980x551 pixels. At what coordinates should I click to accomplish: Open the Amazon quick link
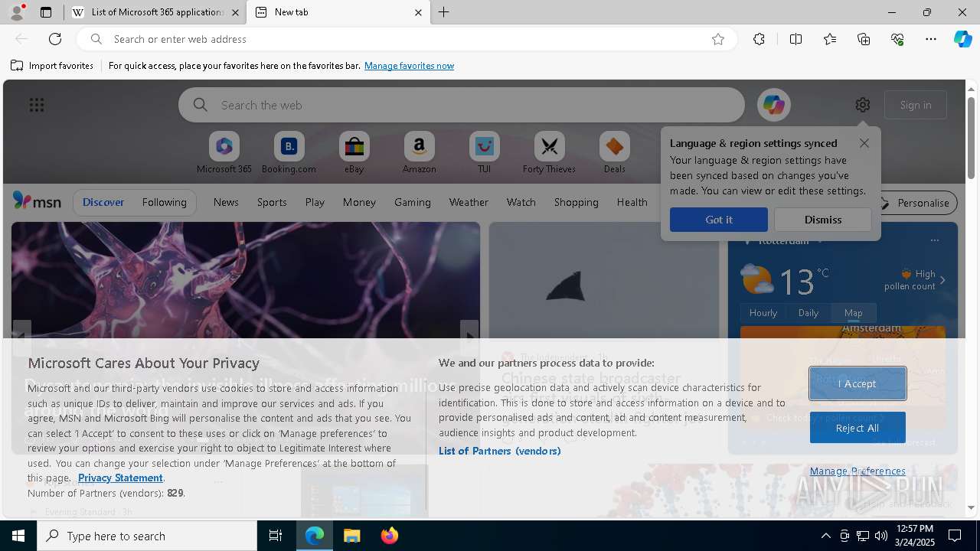[419, 153]
